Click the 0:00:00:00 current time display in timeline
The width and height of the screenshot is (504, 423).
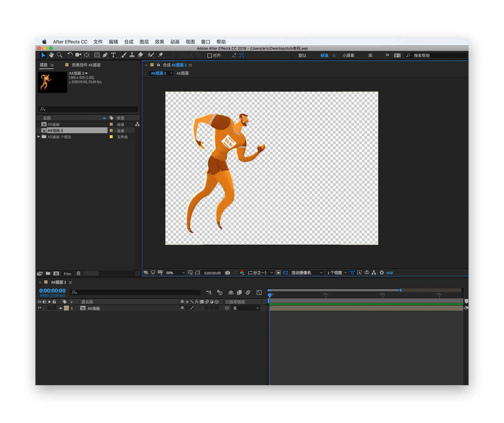tap(52, 291)
